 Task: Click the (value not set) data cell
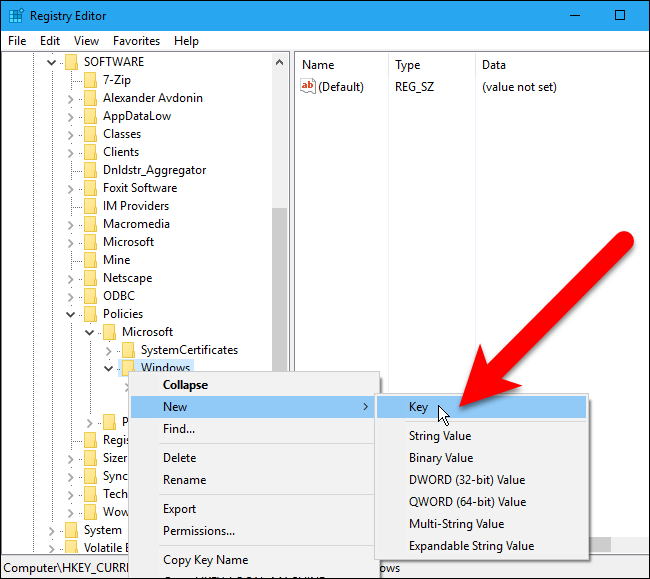coord(519,87)
